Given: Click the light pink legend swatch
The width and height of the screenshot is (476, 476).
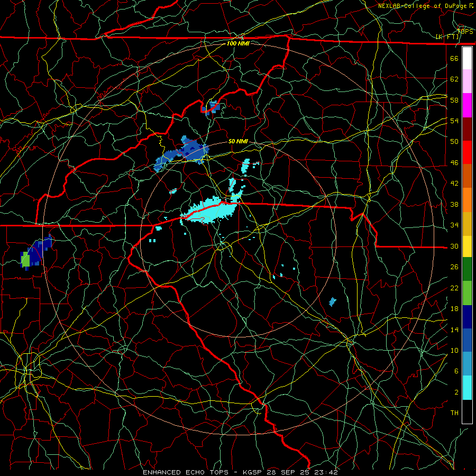Looking at the screenshot, I should [x=467, y=81].
